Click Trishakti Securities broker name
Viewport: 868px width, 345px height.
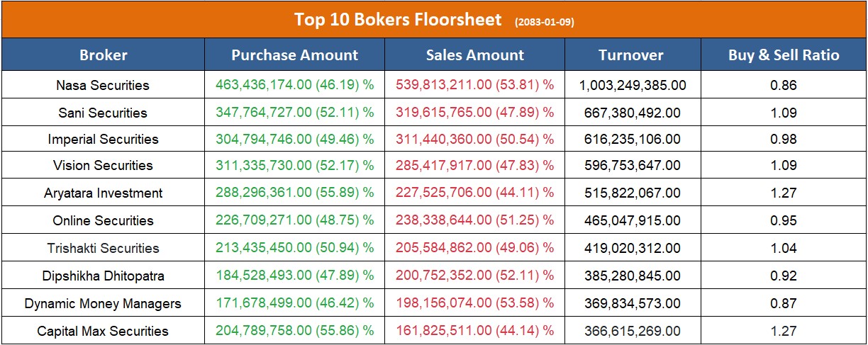(x=103, y=248)
